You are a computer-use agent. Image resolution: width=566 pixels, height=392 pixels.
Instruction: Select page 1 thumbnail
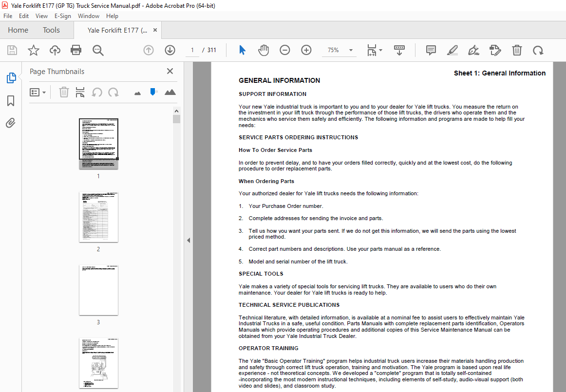(x=98, y=144)
